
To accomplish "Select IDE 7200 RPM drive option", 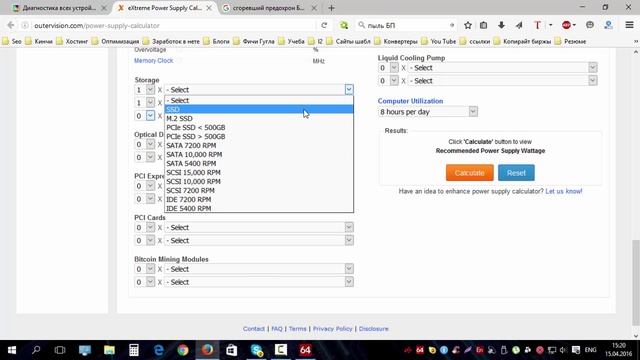I will pyautogui.click(x=259, y=199).
